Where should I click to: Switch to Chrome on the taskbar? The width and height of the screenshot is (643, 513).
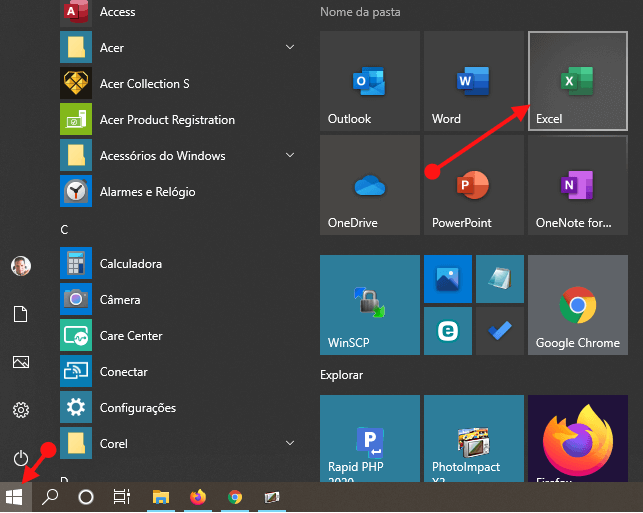[235, 497]
